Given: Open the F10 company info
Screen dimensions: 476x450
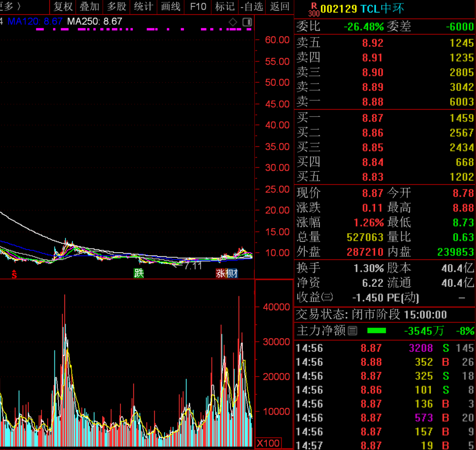Looking at the screenshot, I should [x=198, y=7].
